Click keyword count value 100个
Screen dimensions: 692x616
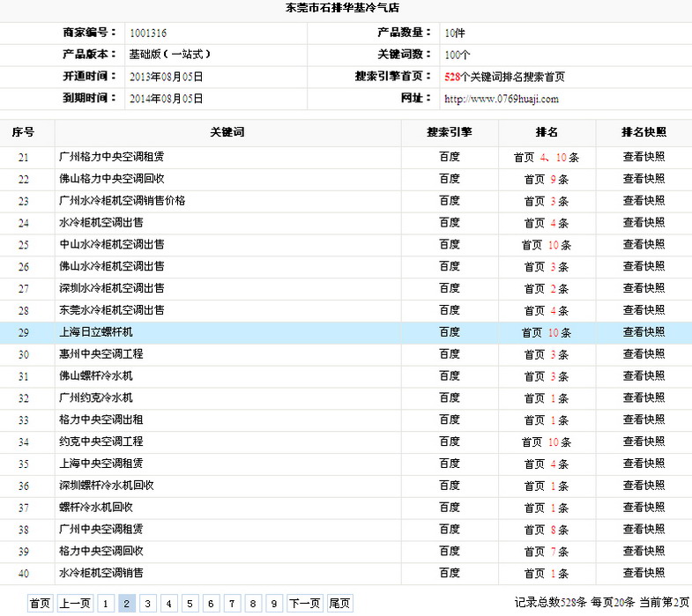458,56
